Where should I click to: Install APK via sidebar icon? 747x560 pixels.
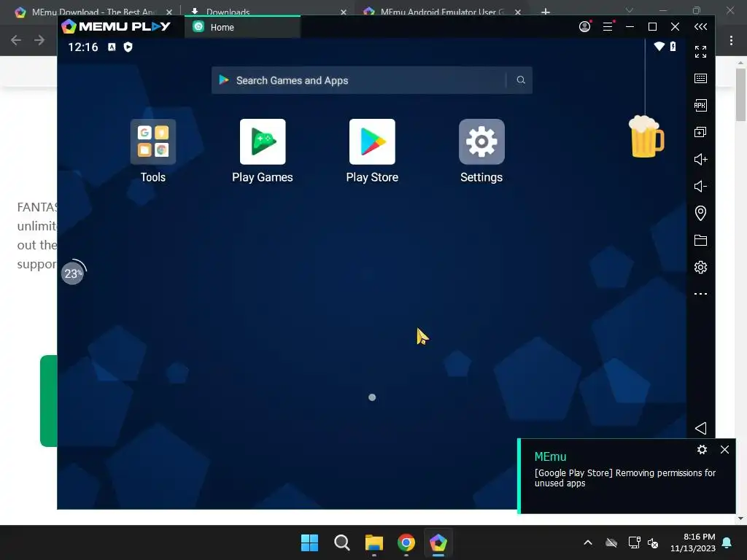700,105
